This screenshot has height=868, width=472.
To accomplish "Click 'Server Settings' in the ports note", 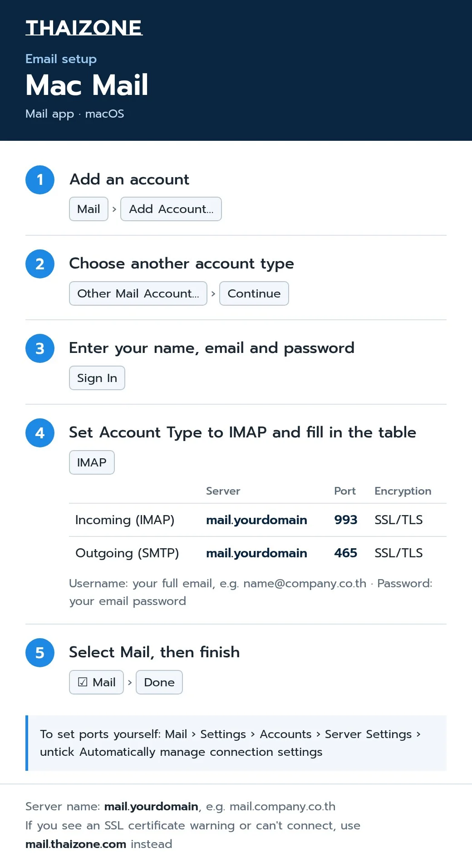I will pyautogui.click(x=368, y=734).
